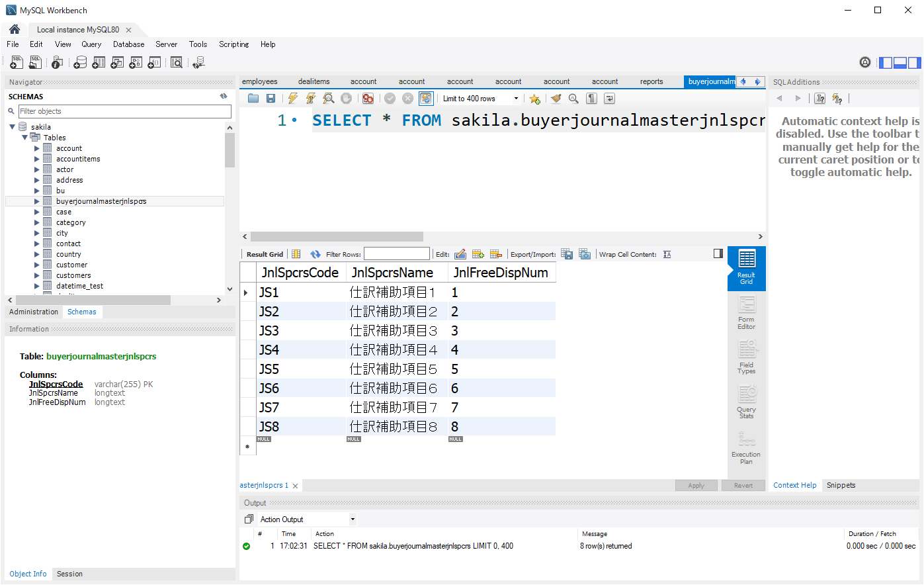Click the reconnect to DBMS icon
Screen dimensions: 924x585
click(198, 63)
